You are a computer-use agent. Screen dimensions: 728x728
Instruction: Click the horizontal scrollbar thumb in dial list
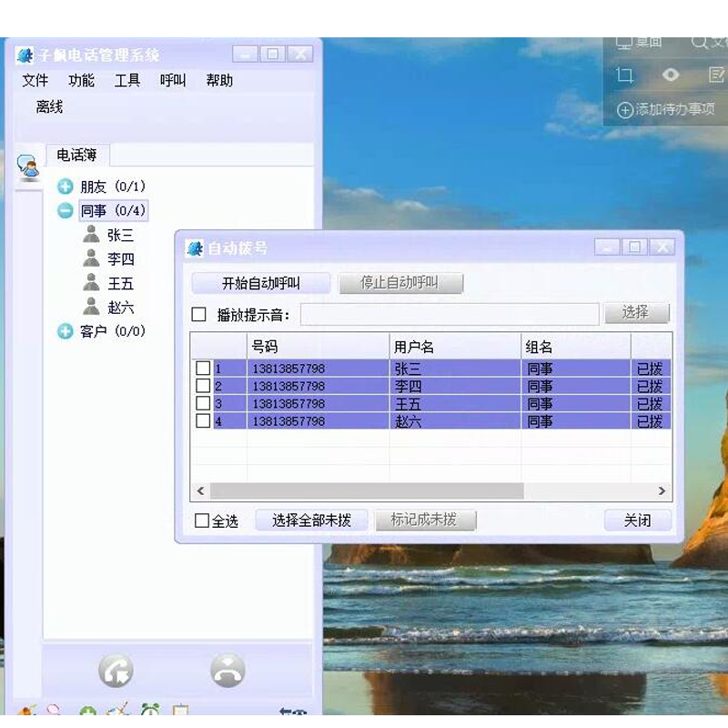(367, 490)
